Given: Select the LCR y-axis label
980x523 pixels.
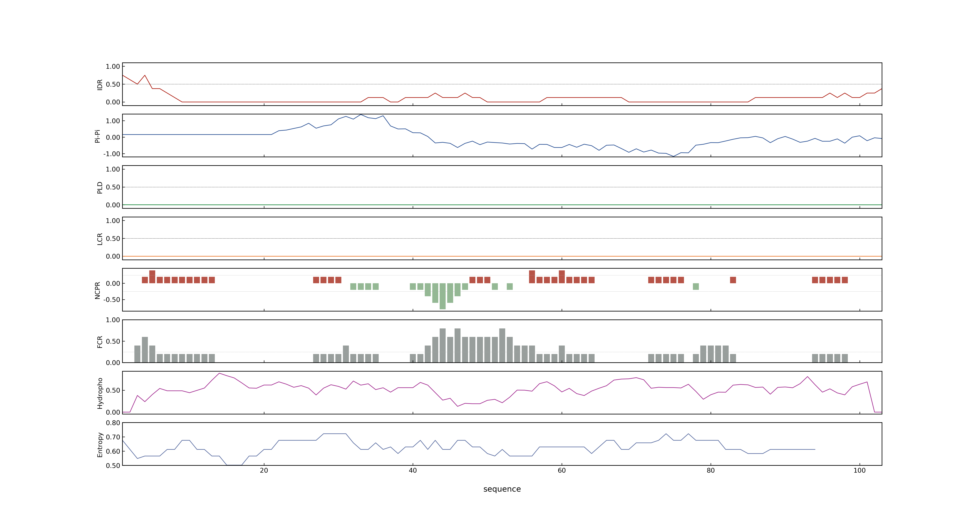Looking at the screenshot, I should tap(100, 239).
